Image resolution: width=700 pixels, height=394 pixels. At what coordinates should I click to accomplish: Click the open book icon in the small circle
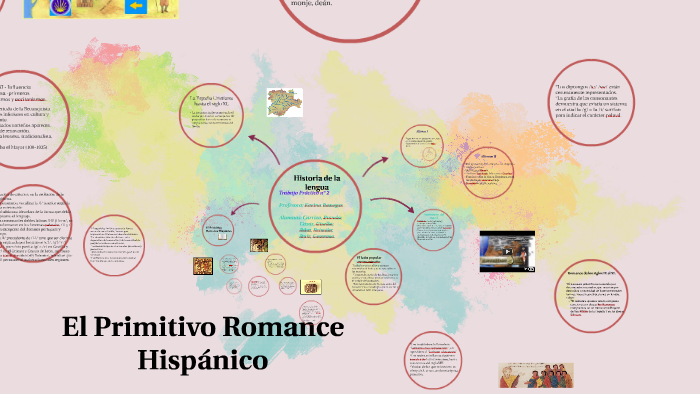222,236
